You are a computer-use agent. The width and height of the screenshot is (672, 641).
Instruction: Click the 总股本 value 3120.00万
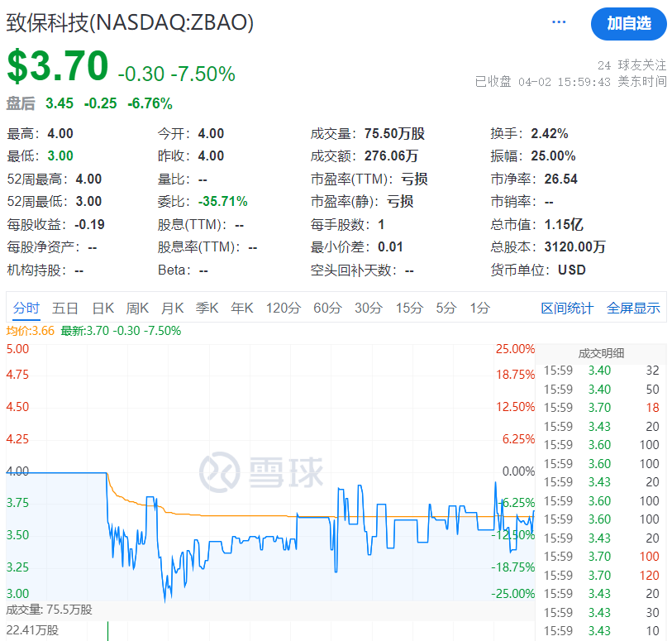click(x=574, y=247)
